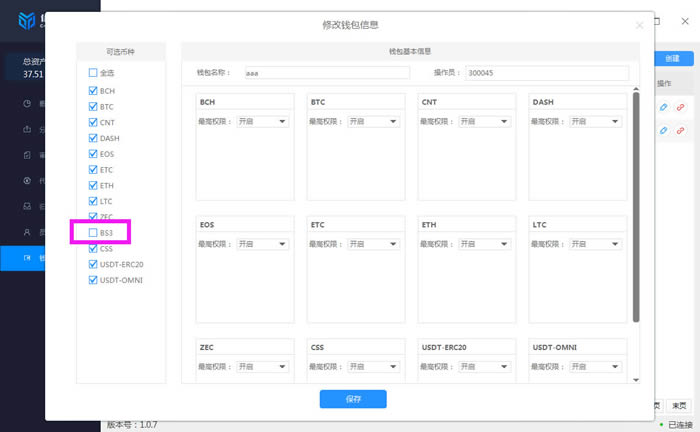Uncheck the USDT-OMNI checkbox
Screen dimensions: 700x432
93,280
